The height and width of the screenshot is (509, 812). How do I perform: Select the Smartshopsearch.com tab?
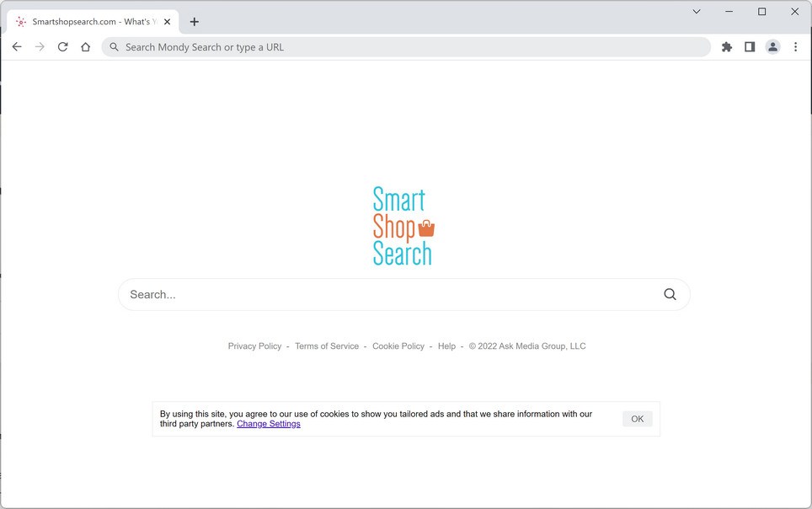pos(93,22)
